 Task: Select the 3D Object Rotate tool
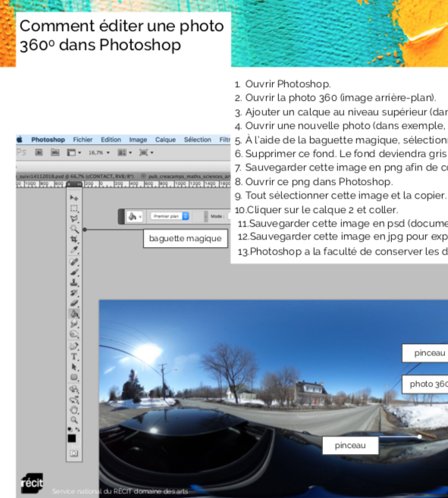[x=74, y=390]
